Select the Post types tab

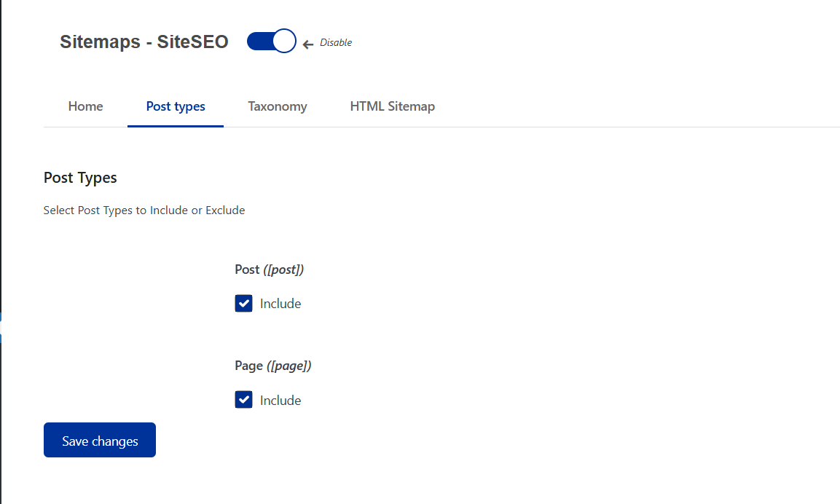[176, 106]
